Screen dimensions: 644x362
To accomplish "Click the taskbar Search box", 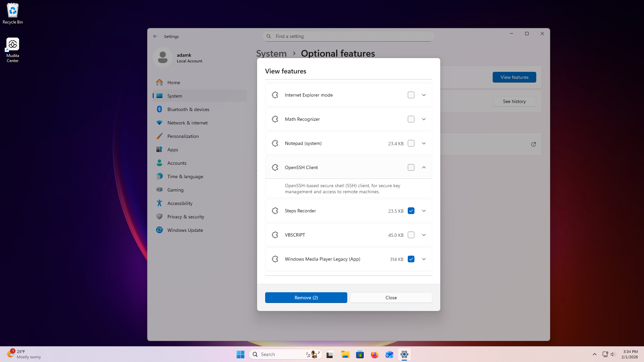I will click(x=286, y=354).
